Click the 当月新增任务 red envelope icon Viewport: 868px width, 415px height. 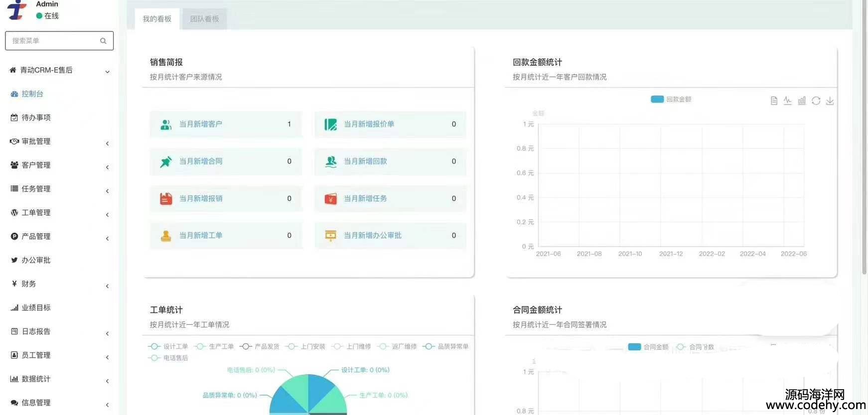pyautogui.click(x=330, y=199)
